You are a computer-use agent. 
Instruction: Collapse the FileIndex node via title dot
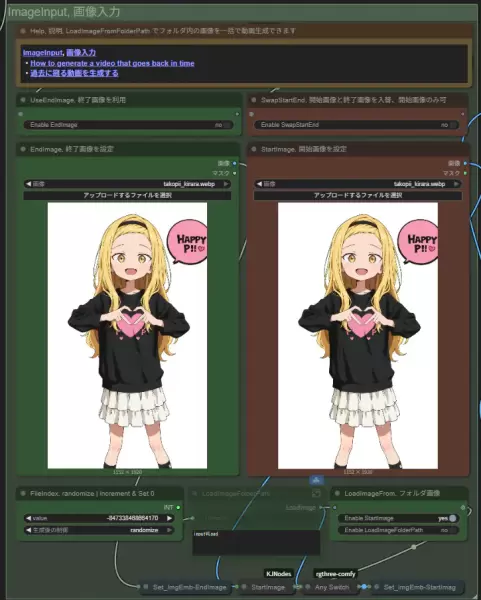[23, 494]
